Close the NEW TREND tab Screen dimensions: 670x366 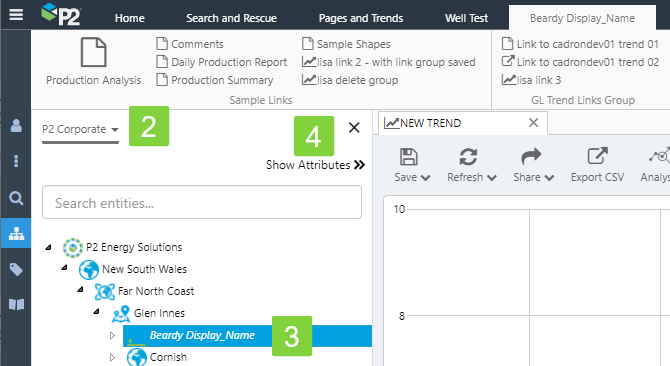point(533,123)
